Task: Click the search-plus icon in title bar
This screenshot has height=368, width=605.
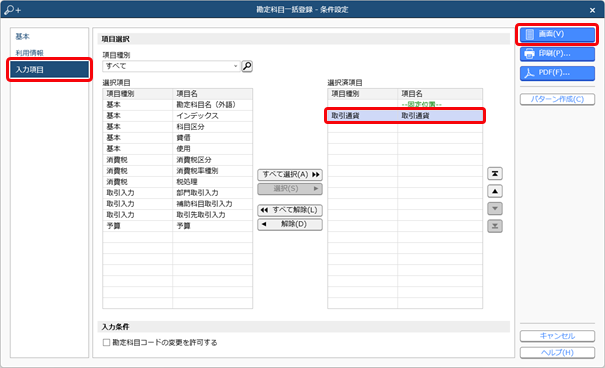Action: (12, 10)
